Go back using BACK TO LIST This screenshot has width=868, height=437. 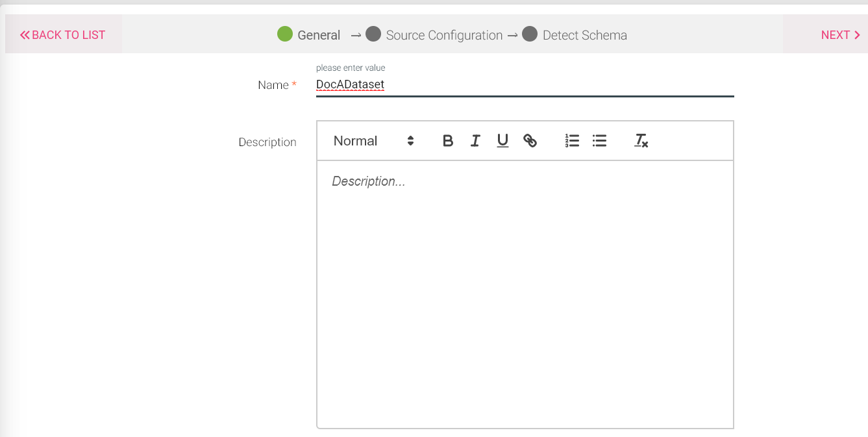tap(63, 35)
